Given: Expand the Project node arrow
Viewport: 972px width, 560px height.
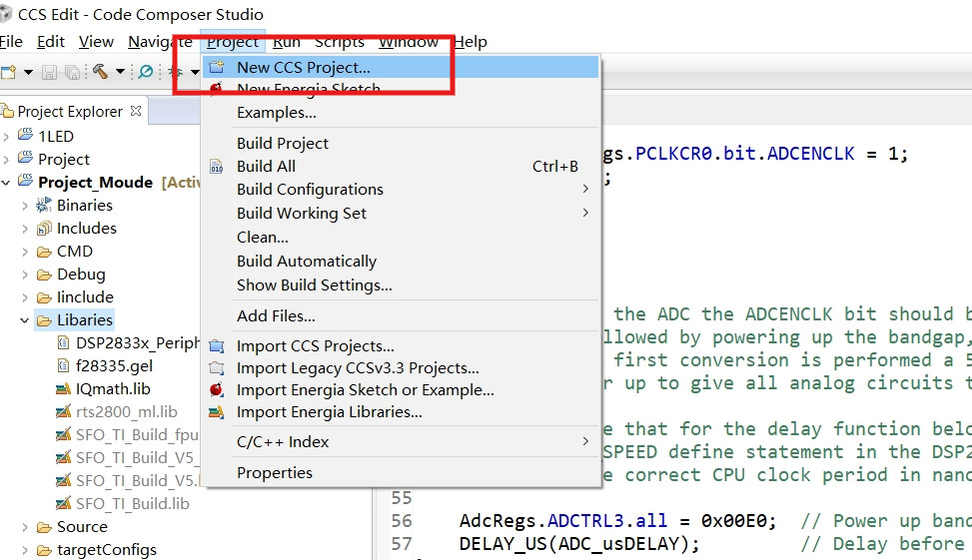Looking at the screenshot, I should pyautogui.click(x=6, y=159).
